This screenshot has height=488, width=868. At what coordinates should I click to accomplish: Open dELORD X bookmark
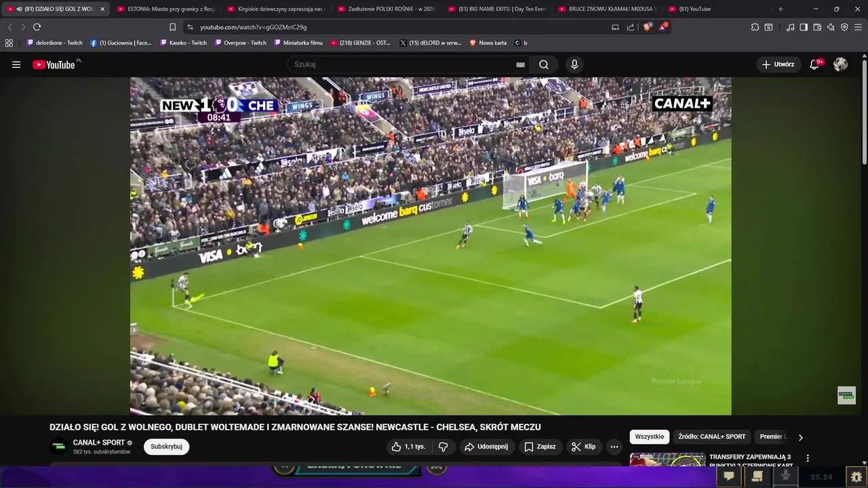(x=431, y=43)
